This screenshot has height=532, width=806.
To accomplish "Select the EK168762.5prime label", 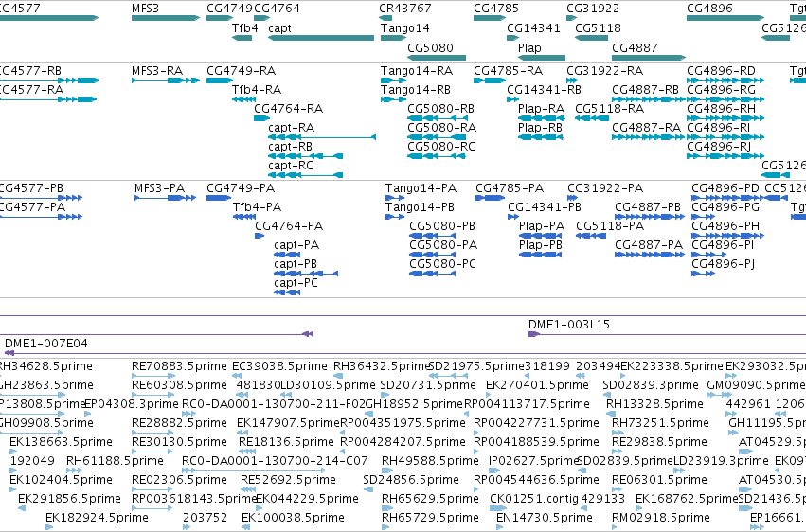I will point(688,499).
